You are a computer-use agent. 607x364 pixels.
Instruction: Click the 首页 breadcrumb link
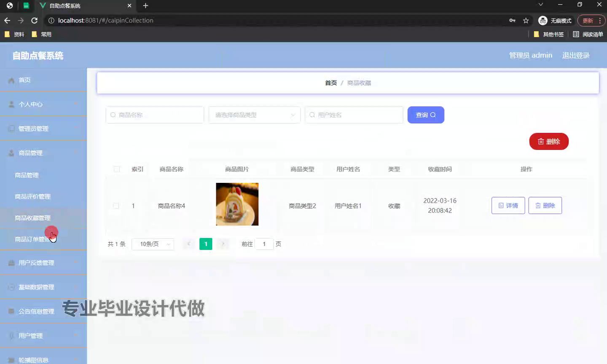pos(331,83)
